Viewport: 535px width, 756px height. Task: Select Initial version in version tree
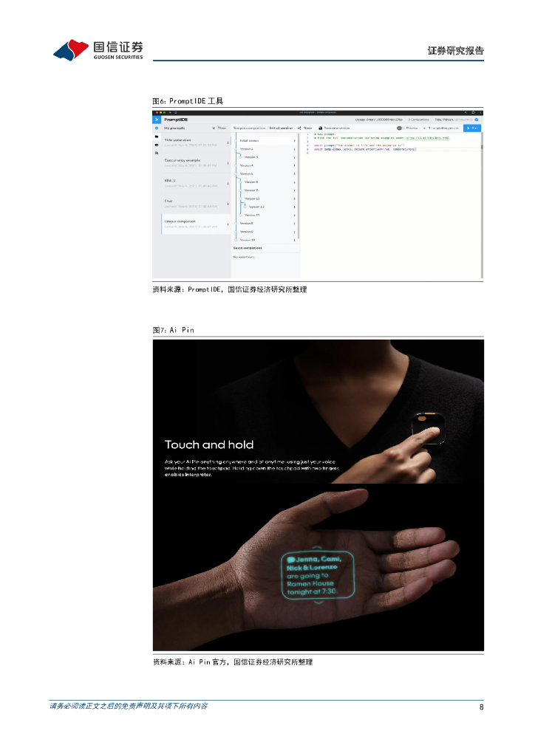250,141
